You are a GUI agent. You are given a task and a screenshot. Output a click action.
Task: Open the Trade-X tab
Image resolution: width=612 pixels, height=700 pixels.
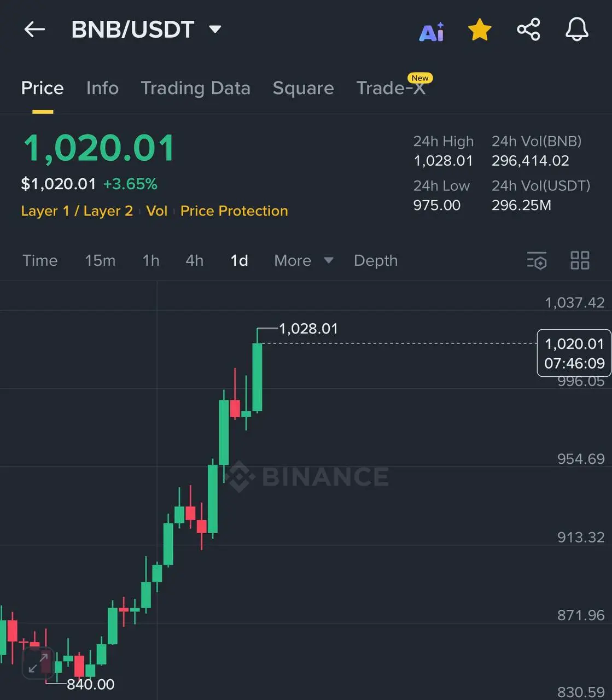pos(391,88)
